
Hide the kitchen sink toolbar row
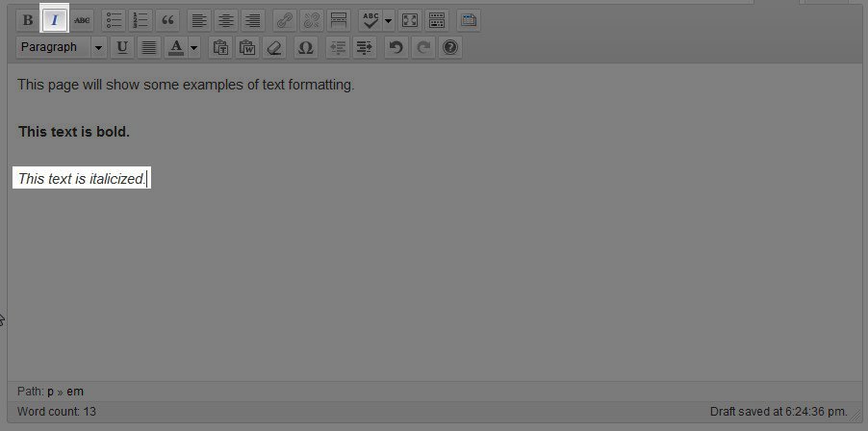[437, 20]
